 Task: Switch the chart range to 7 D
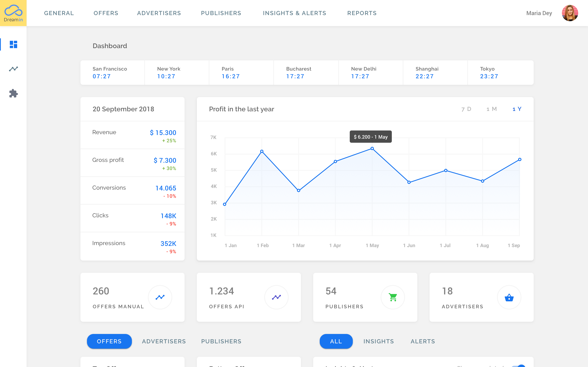tap(466, 109)
